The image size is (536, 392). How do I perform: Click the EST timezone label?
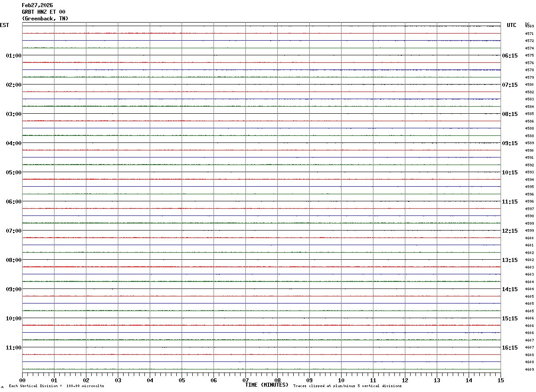[4, 25]
